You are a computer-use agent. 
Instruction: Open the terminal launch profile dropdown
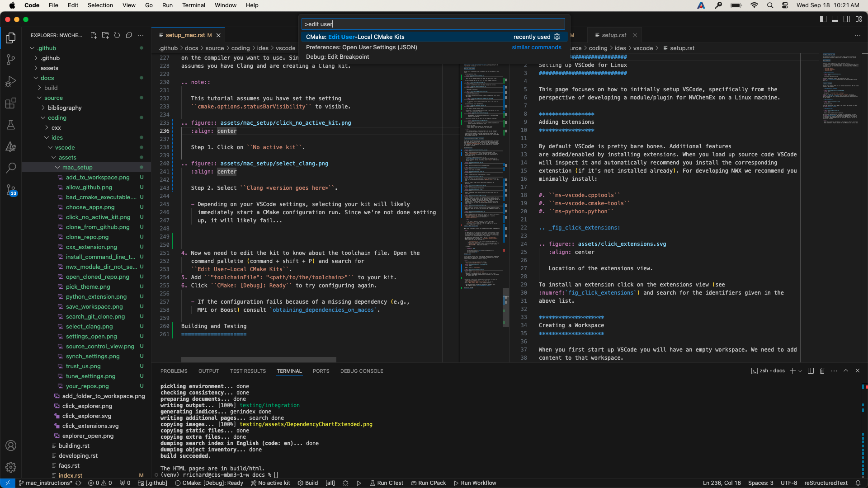pyautogui.click(x=801, y=371)
